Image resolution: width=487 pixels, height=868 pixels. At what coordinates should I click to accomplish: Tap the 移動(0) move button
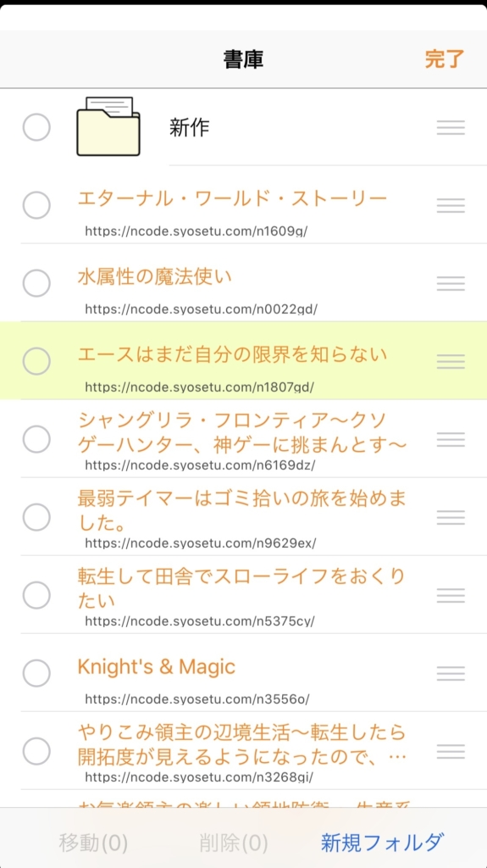pyautogui.click(x=93, y=843)
